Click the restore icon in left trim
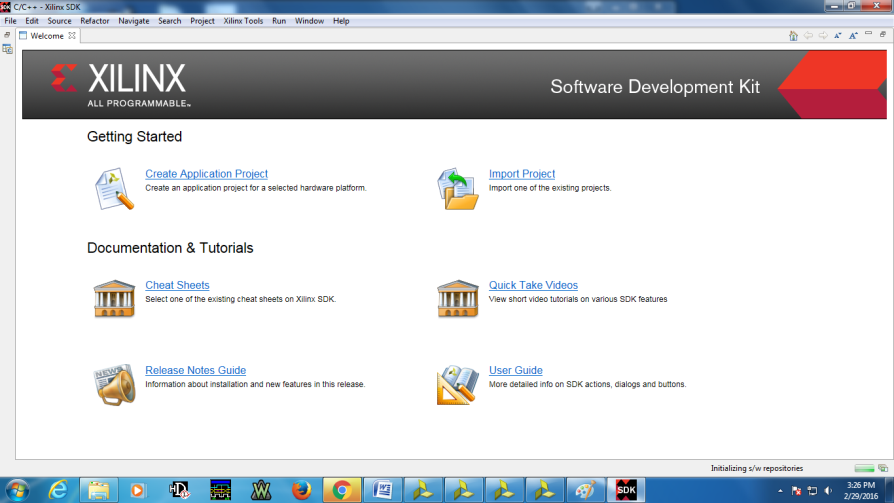This screenshot has height=503, width=894. (x=7, y=35)
